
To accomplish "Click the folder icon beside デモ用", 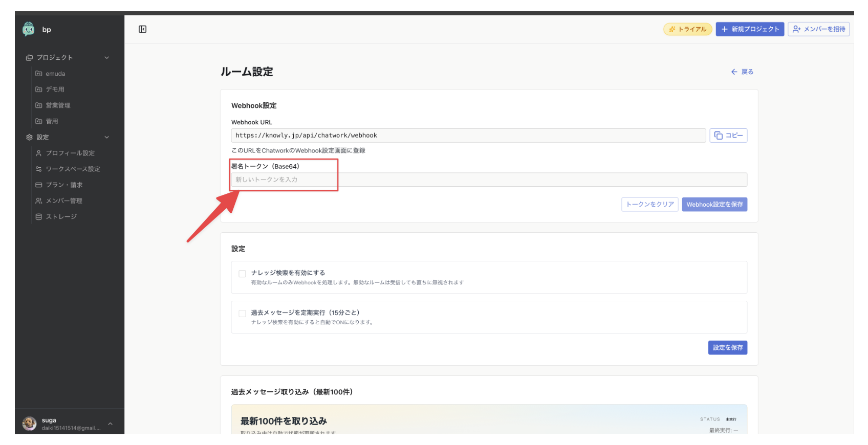I will pyautogui.click(x=39, y=90).
